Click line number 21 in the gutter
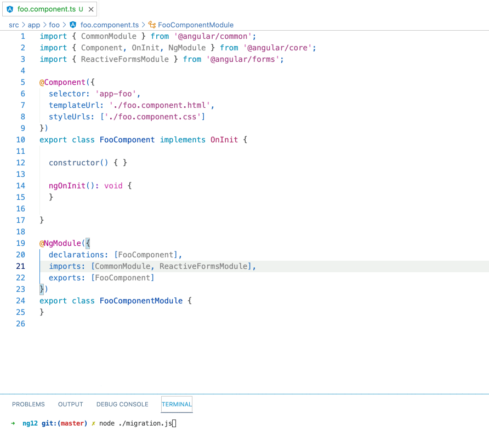Image resolution: width=489 pixels, height=448 pixels. click(x=21, y=266)
